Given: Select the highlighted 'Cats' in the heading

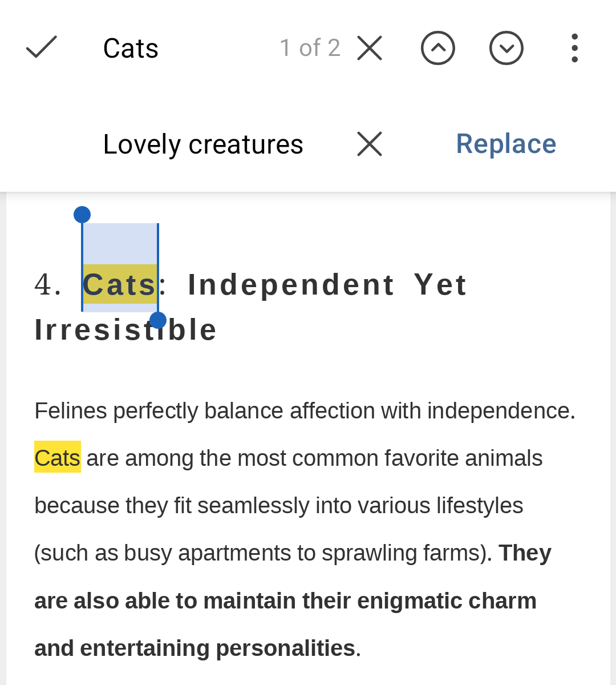Looking at the screenshot, I should pos(120,285).
